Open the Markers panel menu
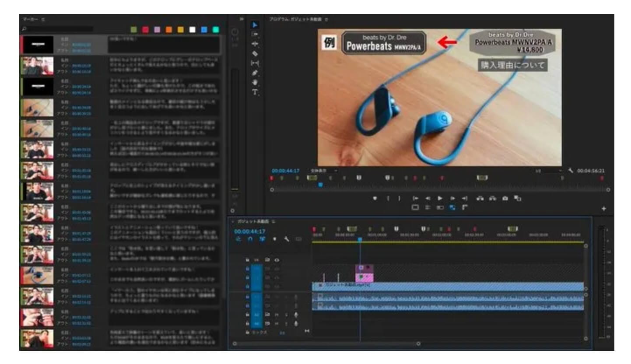Viewport: 631px width, 364px height. pos(43,20)
